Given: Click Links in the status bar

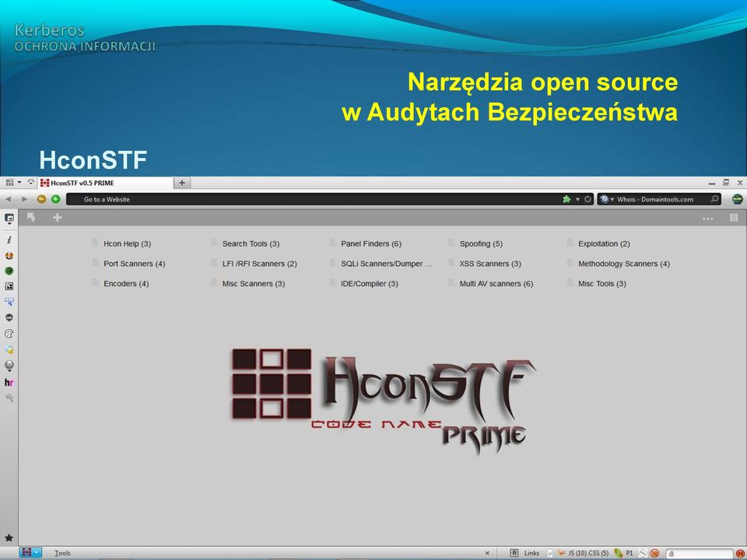Looking at the screenshot, I should click(531, 553).
